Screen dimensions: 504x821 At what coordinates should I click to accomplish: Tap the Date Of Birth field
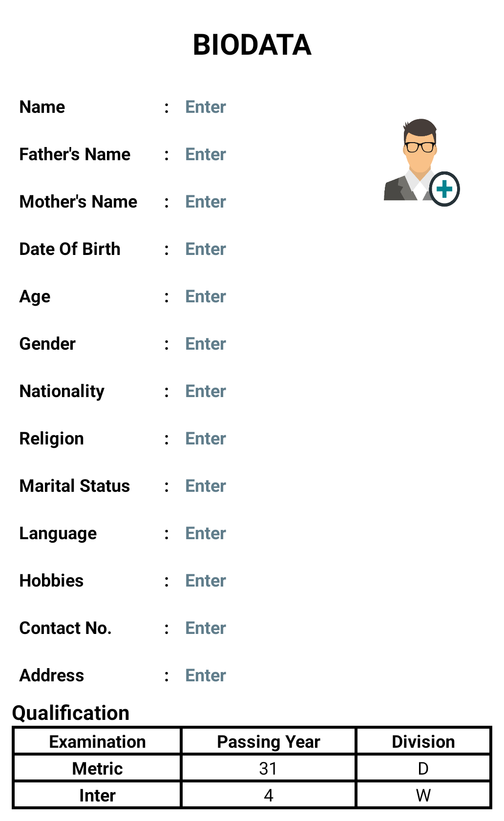click(x=206, y=249)
